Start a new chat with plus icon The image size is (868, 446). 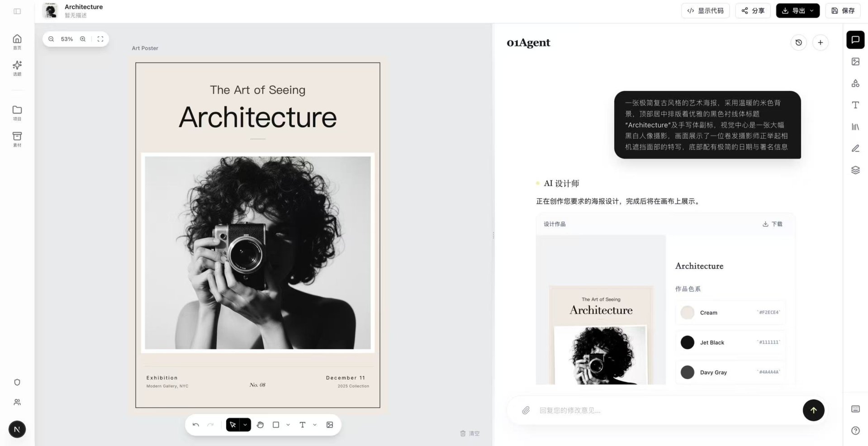pyautogui.click(x=820, y=43)
